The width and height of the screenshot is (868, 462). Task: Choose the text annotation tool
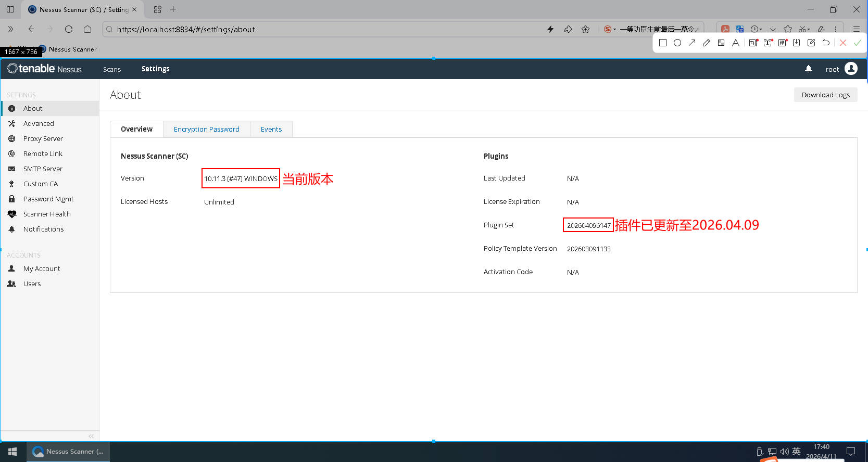point(735,43)
